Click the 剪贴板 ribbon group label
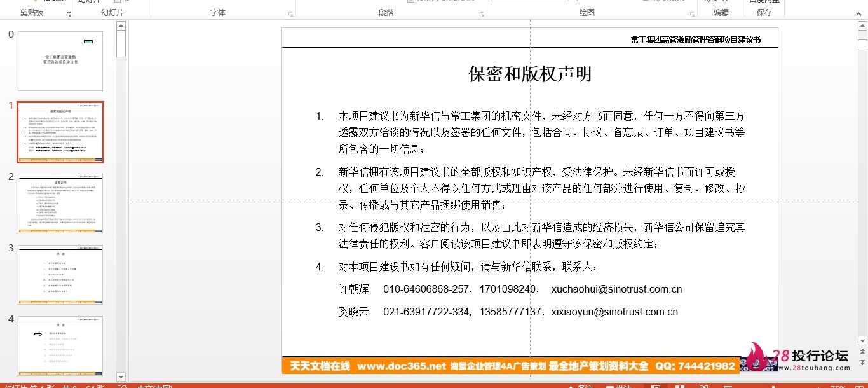The image size is (868, 388). point(32,13)
